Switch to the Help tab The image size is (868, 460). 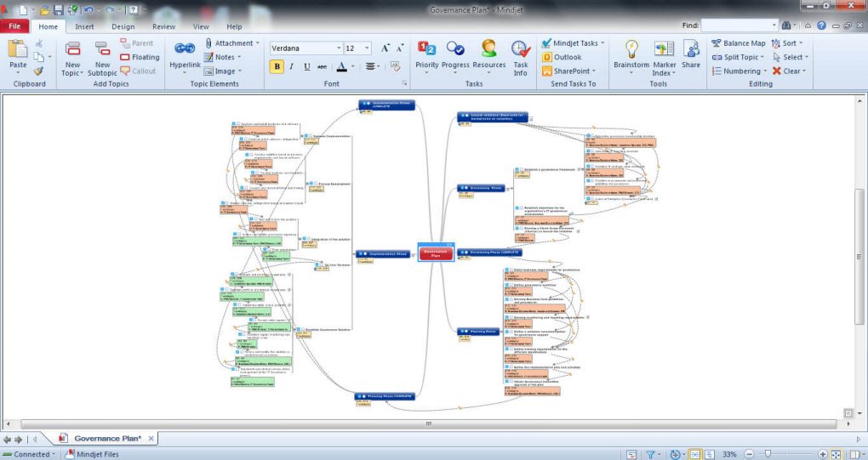click(x=234, y=26)
